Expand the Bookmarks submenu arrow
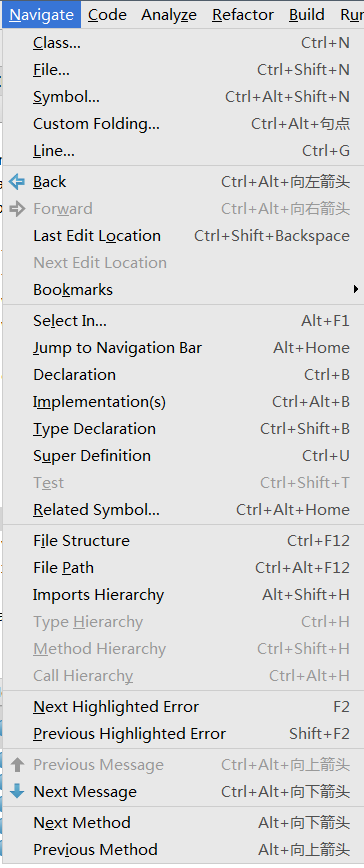364x868 pixels. click(x=356, y=289)
